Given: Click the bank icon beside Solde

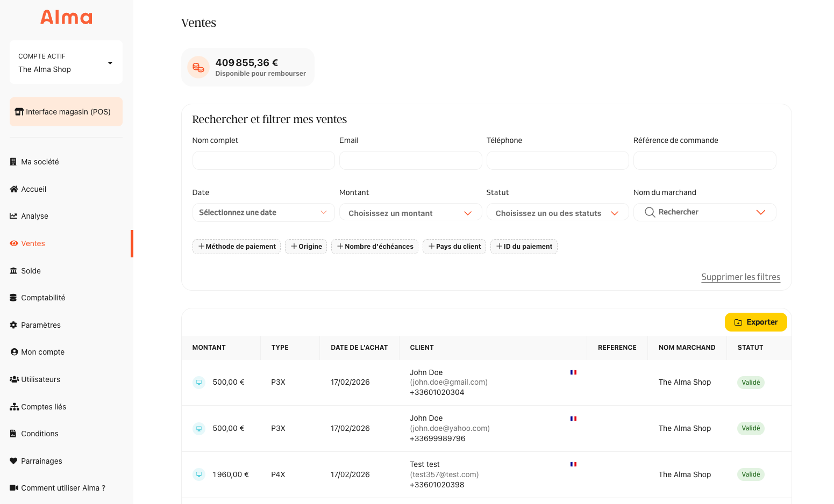Looking at the screenshot, I should [13, 271].
